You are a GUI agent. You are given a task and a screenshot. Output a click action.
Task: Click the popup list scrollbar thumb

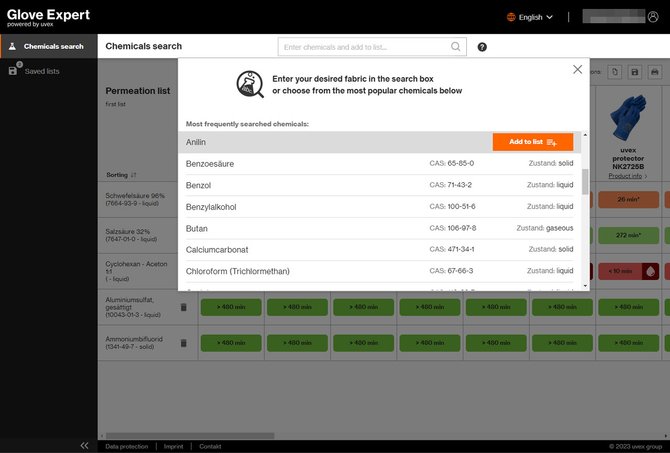click(x=585, y=182)
